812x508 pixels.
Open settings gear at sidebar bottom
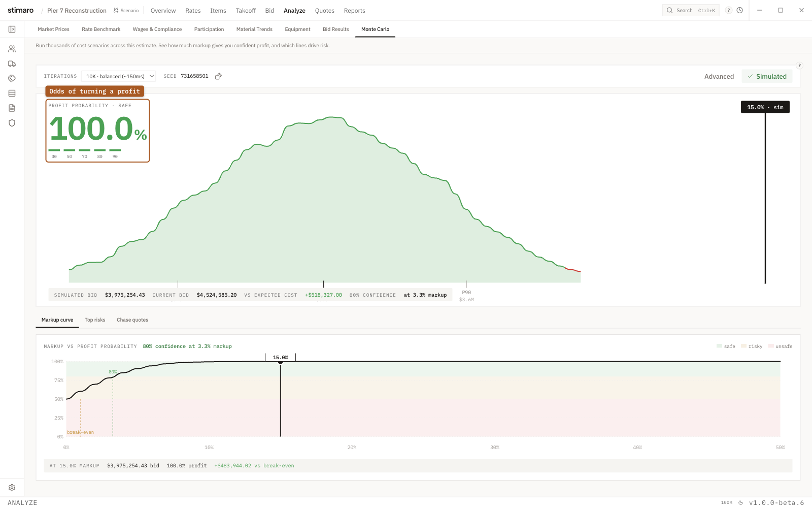coord(12,488)
